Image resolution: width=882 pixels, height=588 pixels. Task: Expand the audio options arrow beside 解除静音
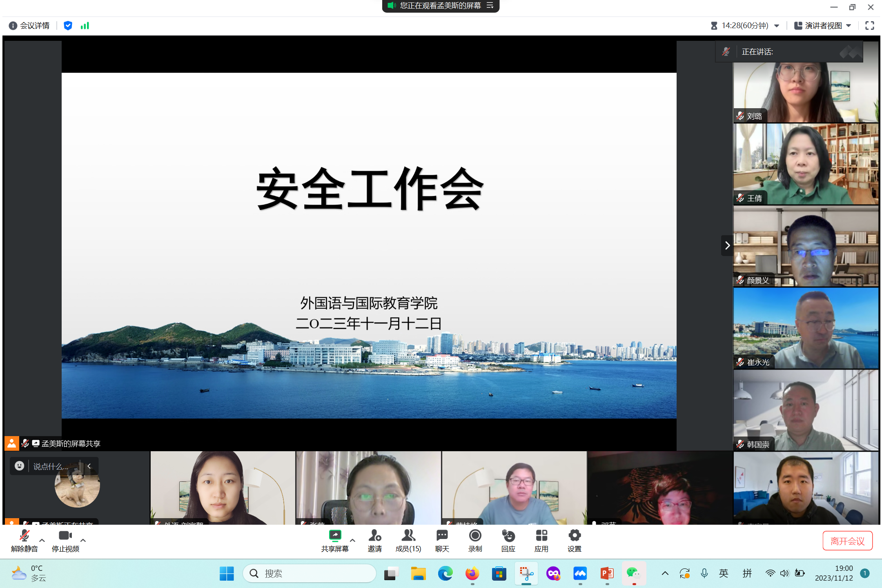point(42,540)
